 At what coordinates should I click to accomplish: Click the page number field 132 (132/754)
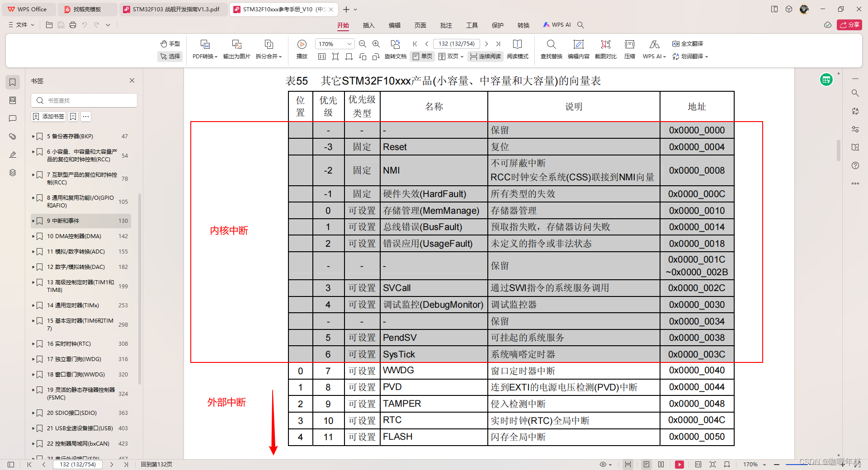[x=457, y=44]
